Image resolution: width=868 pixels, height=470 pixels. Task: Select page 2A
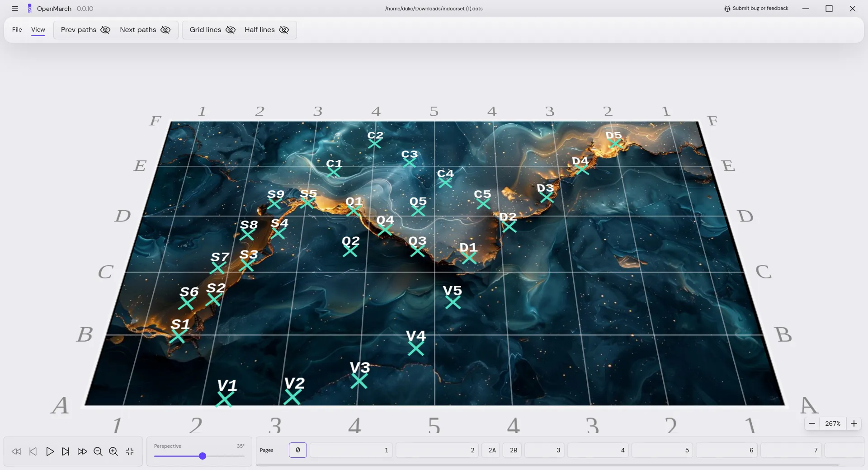[x=491, y=450]
